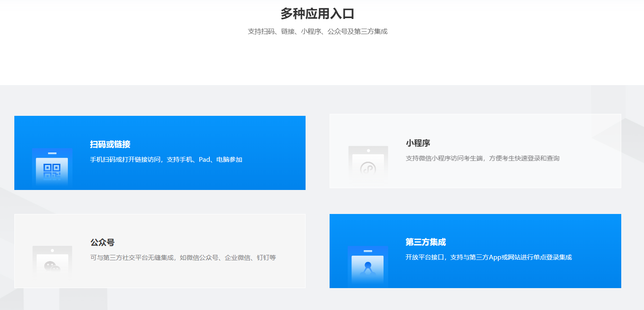This screenshot has width=644, height=310.
Task: Select the 第三方集成 card title
Action: coord(425,242)
